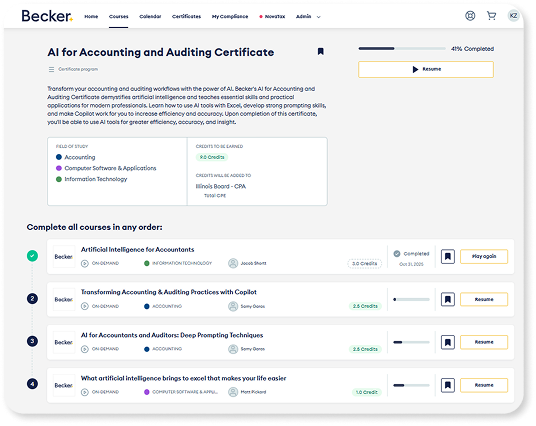Click on-demand play icon for excel AI course
The width and height of the screenshot is (536, 426).
(x=85, y=392)
